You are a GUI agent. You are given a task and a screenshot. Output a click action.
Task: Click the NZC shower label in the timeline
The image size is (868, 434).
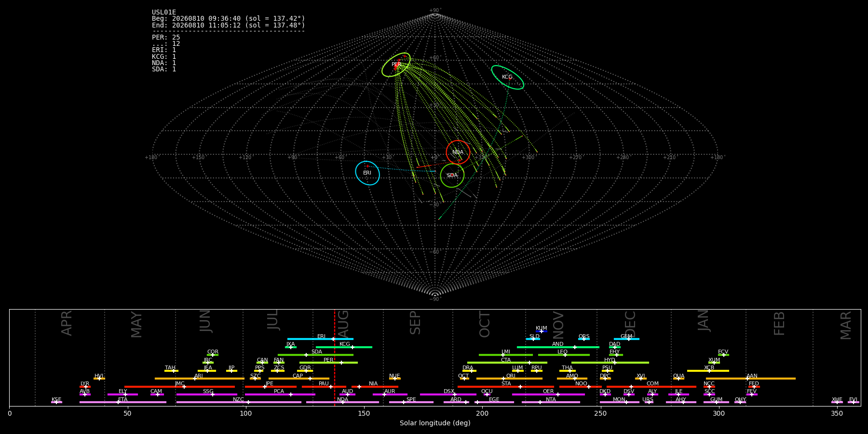[239, 400]
